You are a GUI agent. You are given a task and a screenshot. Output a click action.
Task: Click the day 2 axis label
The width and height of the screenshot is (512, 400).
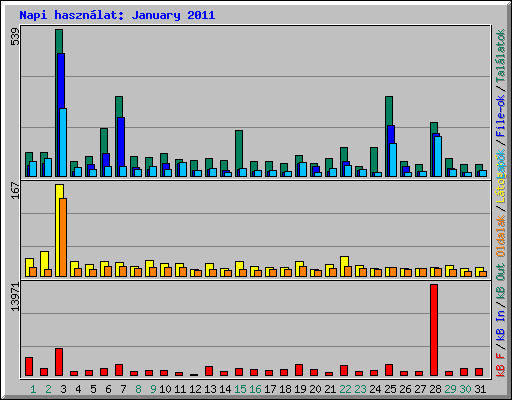coord(48,389)
